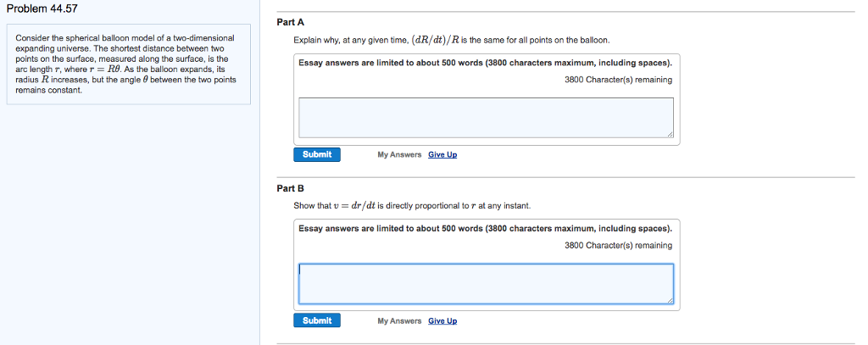
Task: Give Up on Part A
Action: pos(442,155)
